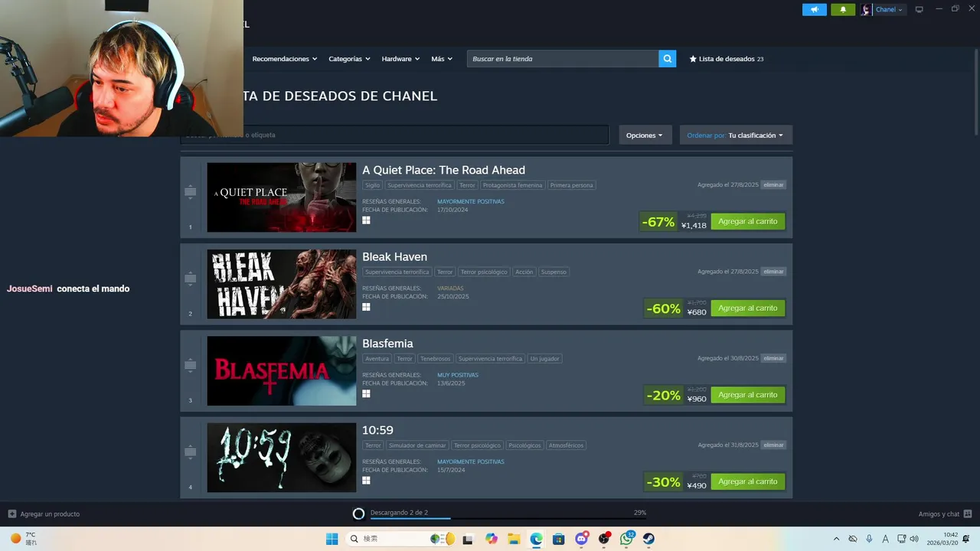
Task: Click the microphone icon in system tray
Action: 869,539
